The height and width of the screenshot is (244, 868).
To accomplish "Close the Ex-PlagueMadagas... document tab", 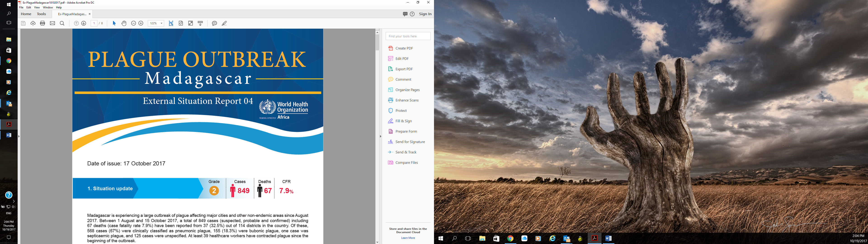I will [x=90, y=14].
